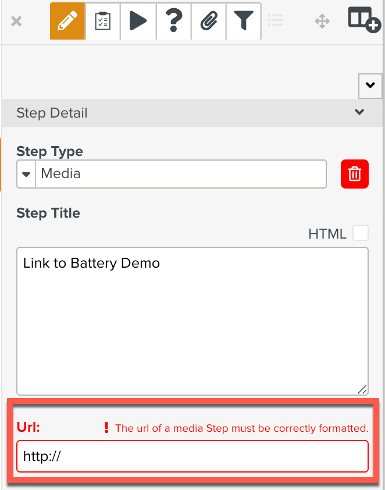Click the Url input field
Screen dimensions: 386x490
(192, 456)
